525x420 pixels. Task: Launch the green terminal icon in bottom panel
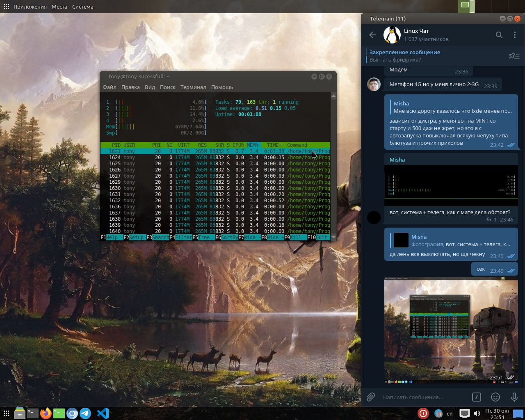[59, 413]
